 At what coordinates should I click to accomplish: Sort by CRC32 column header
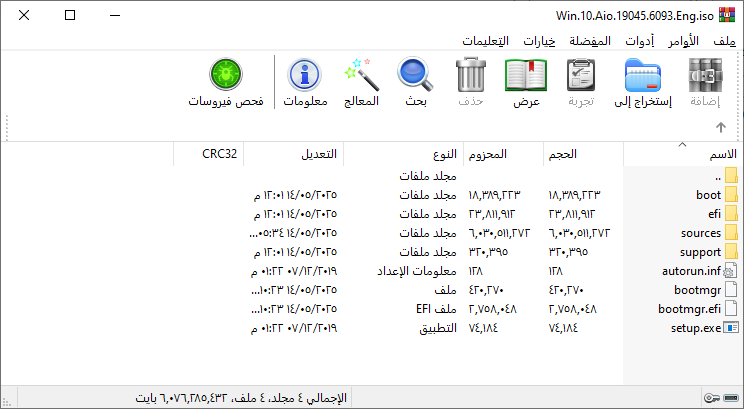208,154
